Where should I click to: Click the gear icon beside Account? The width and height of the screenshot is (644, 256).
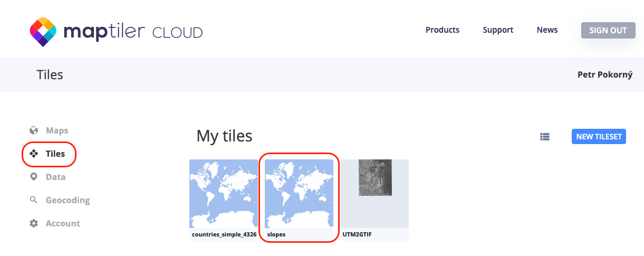pos(34,223)
